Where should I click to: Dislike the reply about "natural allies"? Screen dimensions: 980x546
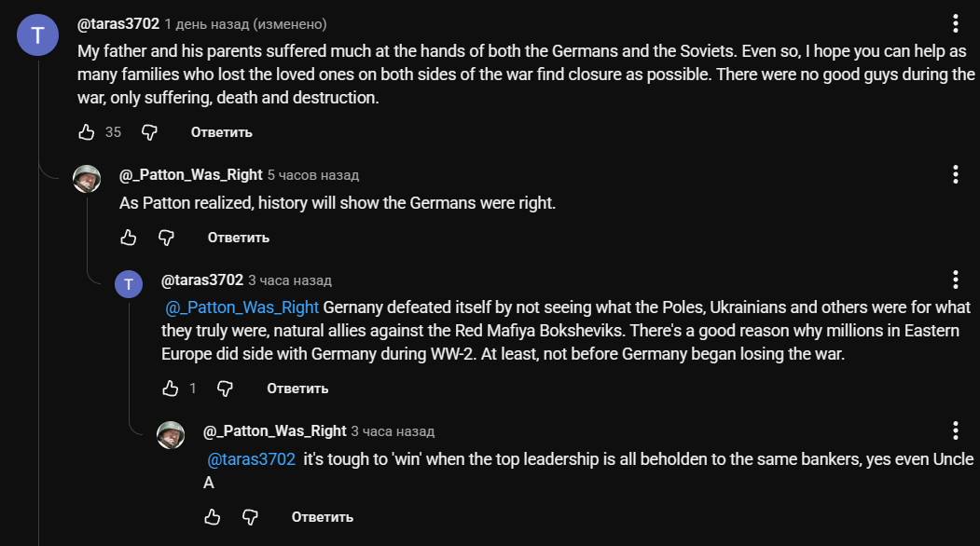pyautogui.click(x=225, y=388)
